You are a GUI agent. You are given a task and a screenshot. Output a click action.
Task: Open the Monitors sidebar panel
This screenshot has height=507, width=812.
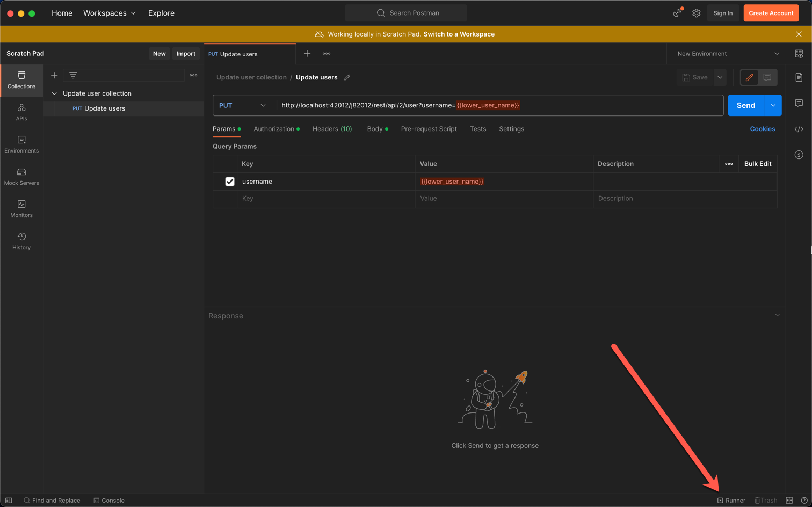[21, 209]
